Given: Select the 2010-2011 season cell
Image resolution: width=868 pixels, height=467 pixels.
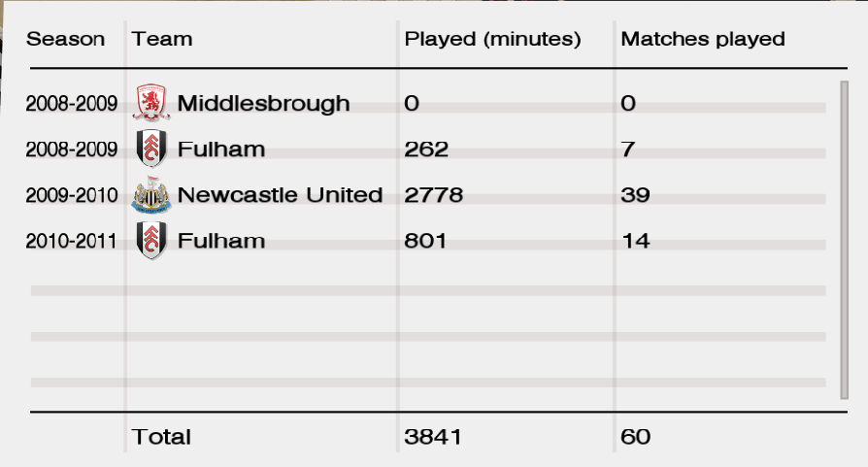Looking at the screenshot, I should pos(72,241).
